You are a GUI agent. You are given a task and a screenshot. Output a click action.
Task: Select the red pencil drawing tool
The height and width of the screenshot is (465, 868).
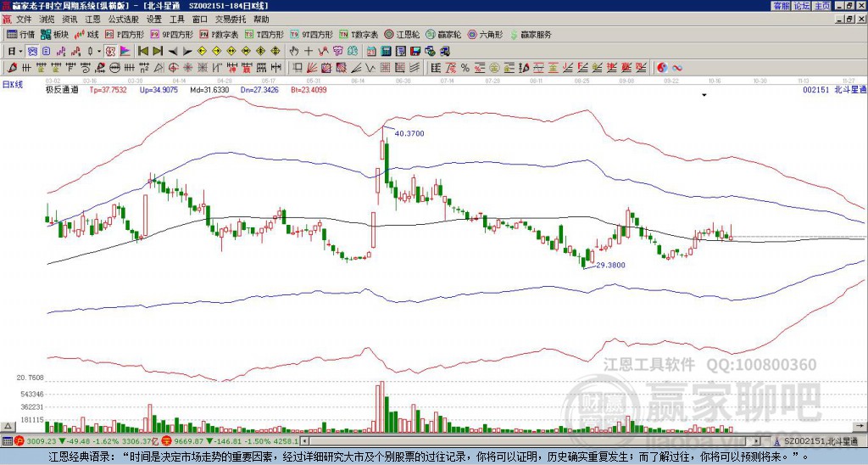[12, 68]
